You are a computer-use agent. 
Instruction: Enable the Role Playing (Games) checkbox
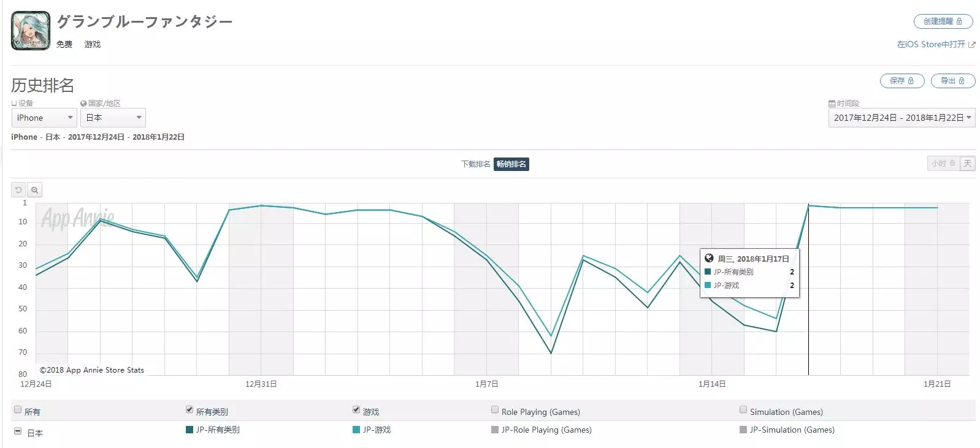495,409
